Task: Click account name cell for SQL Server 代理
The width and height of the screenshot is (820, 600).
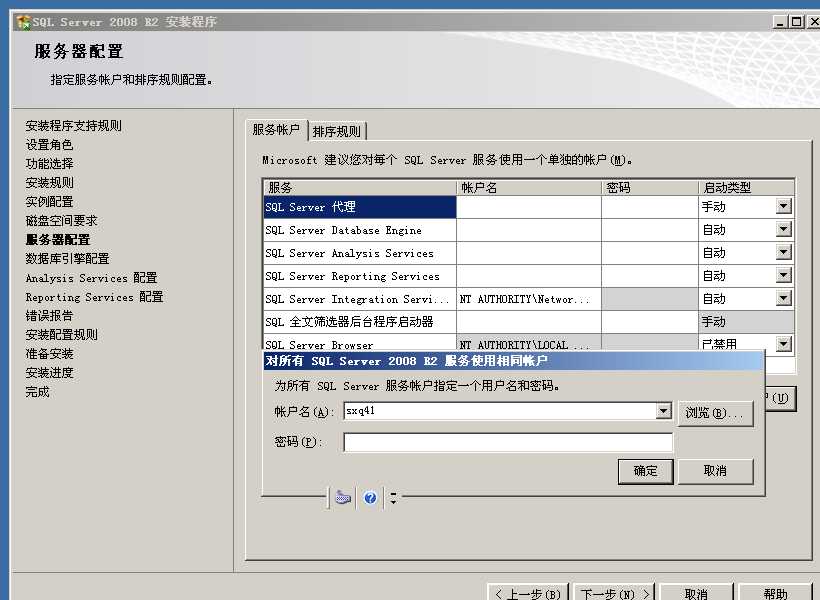Action: 529,207
